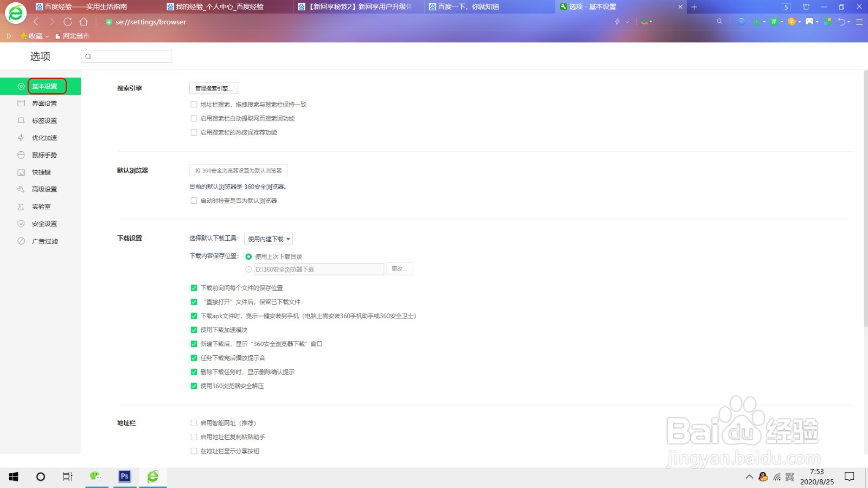Open Windows Start menu
Viewport: 868px width, 488px height.
pyautogui.click(x=14, y=477)
